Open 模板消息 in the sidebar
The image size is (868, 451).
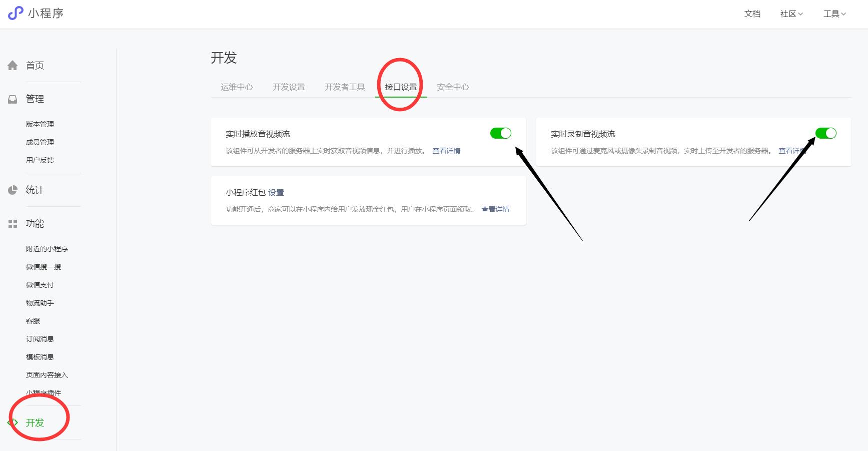point(40,357)
